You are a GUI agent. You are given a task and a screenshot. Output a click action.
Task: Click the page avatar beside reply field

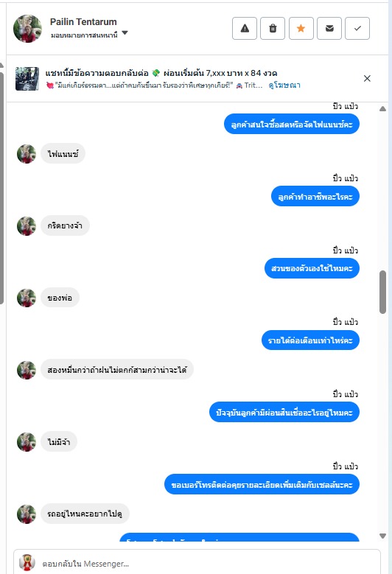click(27, 563)
